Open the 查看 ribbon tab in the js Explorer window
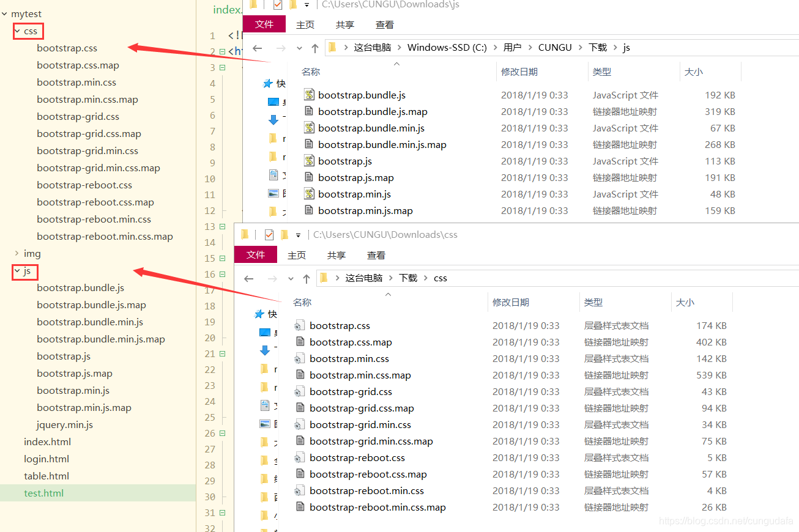The width and height of the screenshot is (799, 532). [384, 24]
